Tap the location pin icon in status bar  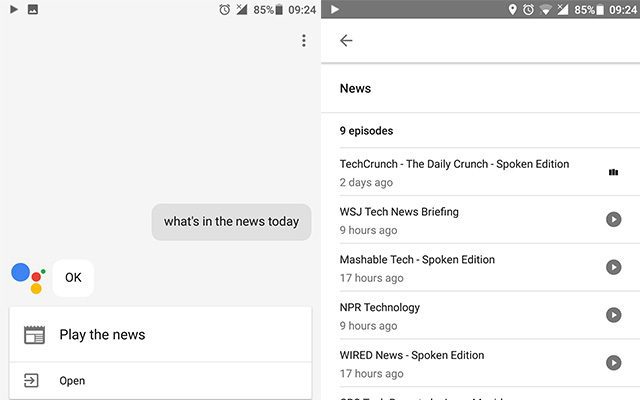(513, 9)
